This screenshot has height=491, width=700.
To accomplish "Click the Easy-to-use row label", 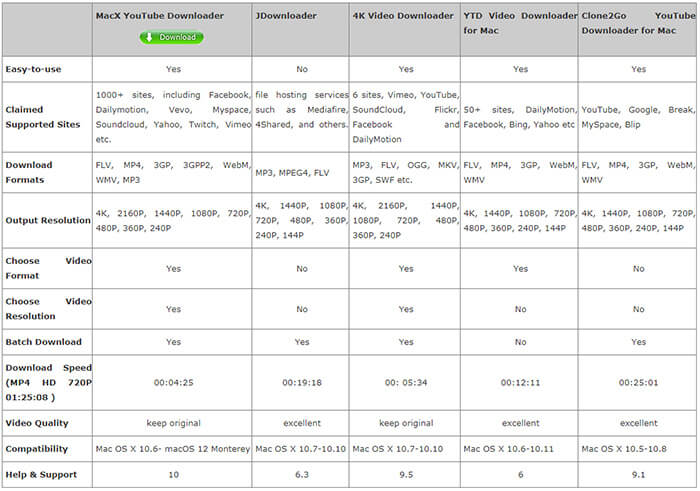I will click(x=33, y=69).
